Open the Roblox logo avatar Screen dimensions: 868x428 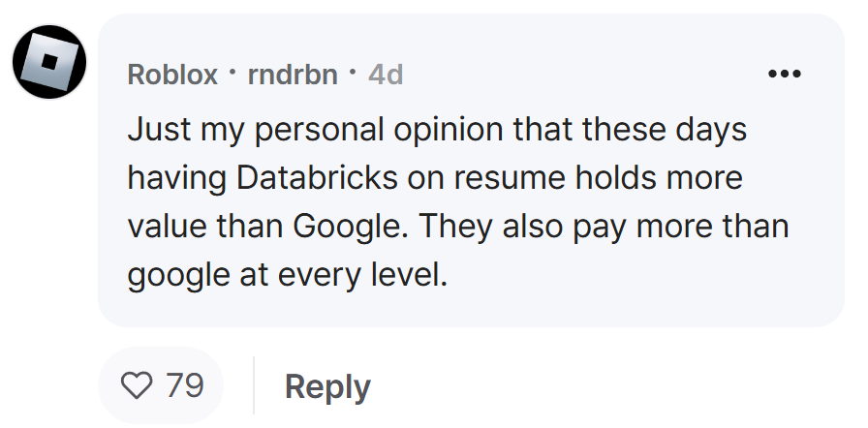tap(49, 62)
